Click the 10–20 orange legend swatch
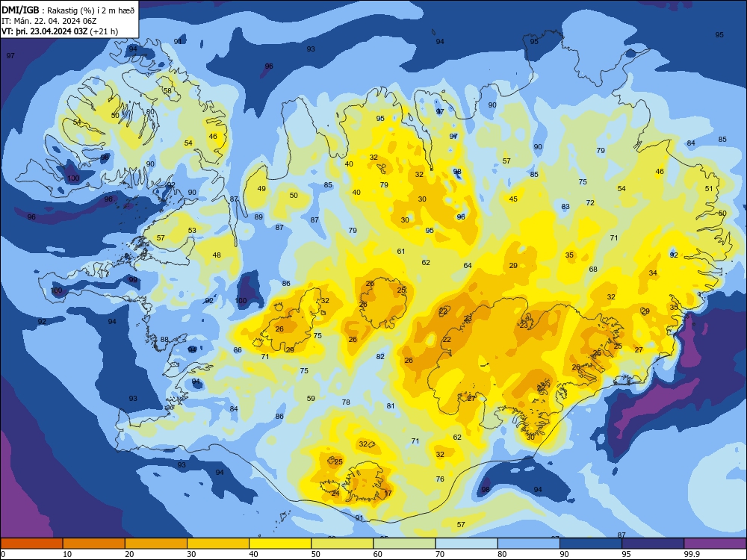The width and height of the screenshot is (747, 560). (94, 544)
